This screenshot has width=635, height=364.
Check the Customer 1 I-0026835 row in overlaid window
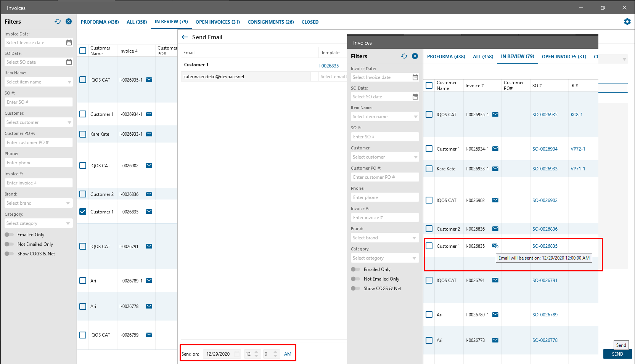(x=429, y=246)
